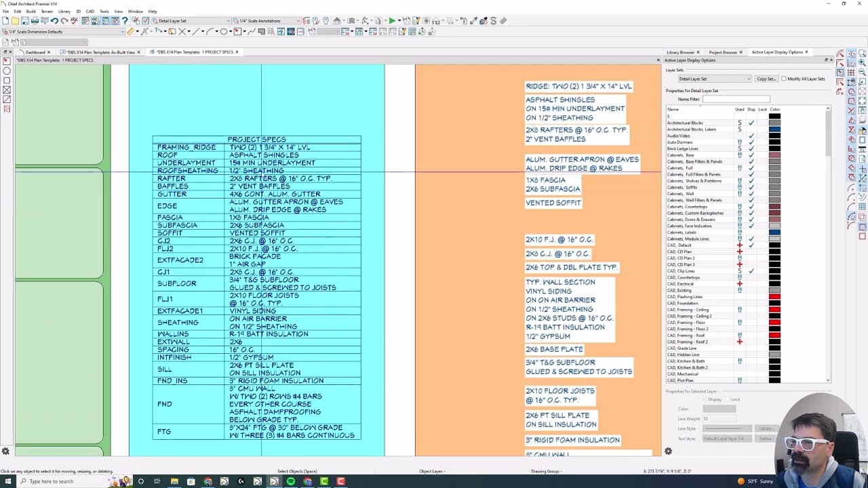Open the 1/4" Scale Dimension Defaults dropdown
The height and width of the screenshot is (488, 868).
[63, 32]
